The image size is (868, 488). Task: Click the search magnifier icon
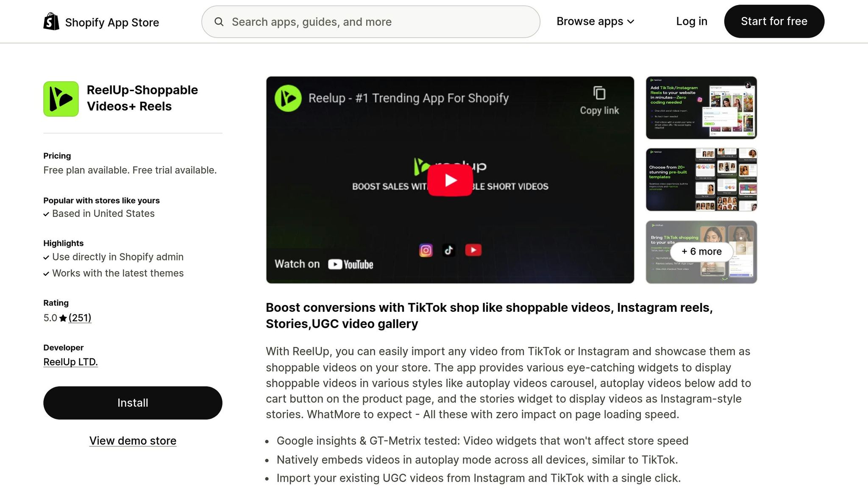pos(219,22)
